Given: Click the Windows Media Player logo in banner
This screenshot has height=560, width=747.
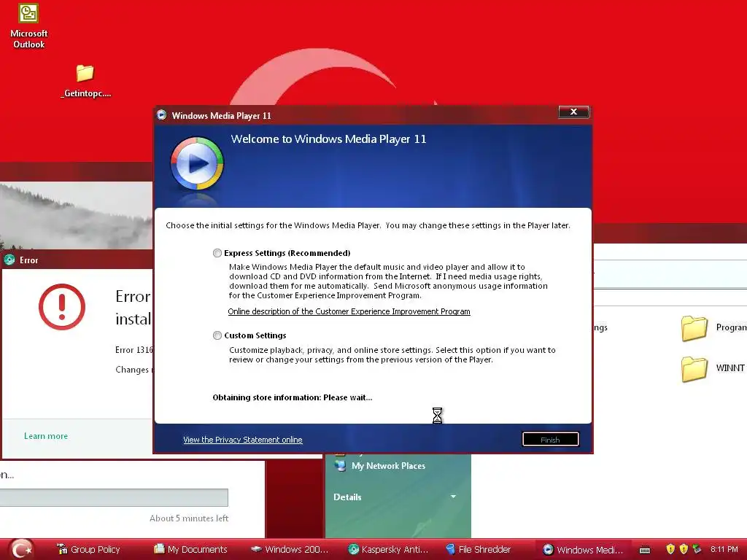Looking at the screenshot, I should click(197, 164).
